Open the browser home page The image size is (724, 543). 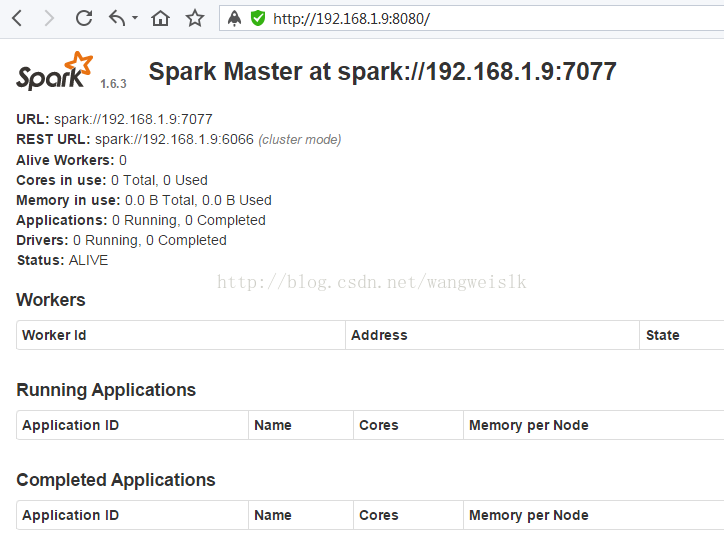tap(160, 18)
